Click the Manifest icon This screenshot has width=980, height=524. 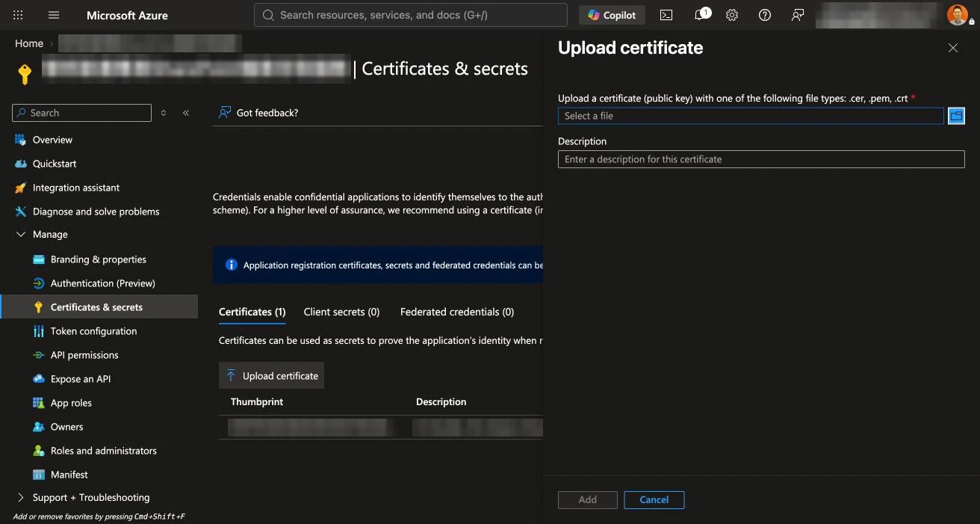click(x=39, y=475)
